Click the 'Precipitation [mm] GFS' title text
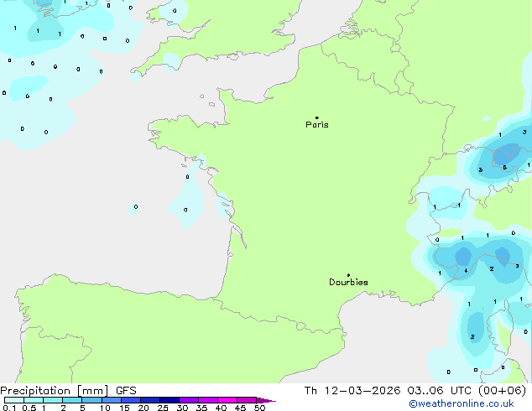This screenshot has height=411, width=532. (x=68, y=391)
